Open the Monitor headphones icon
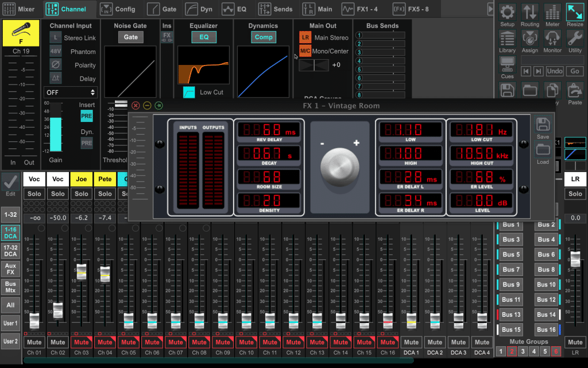 552,41
